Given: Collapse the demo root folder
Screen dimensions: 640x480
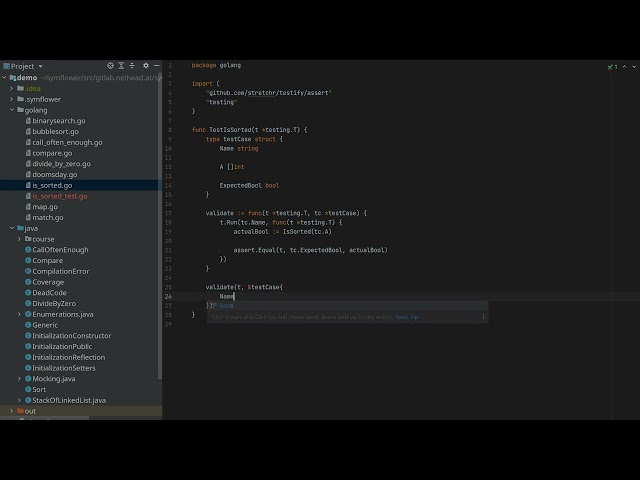Looking at the screenshot, I should coord(4,78).
